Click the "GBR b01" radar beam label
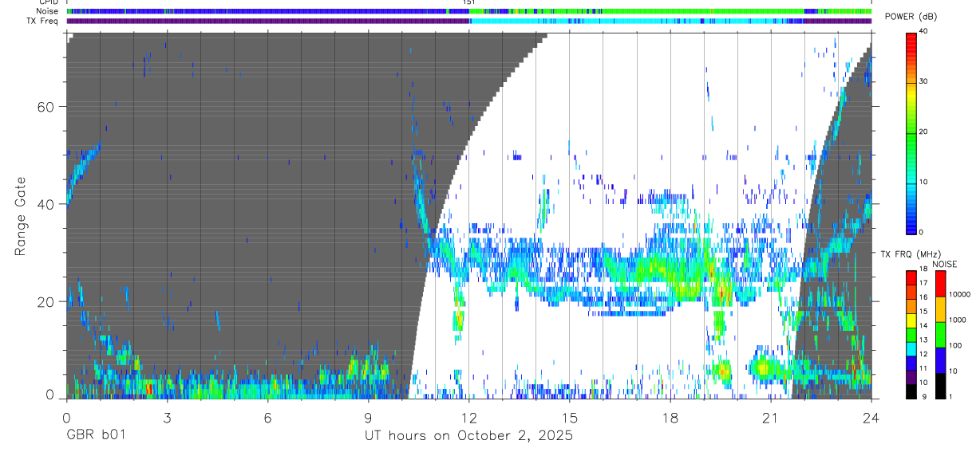980x452 pixels. pos(96,436)
